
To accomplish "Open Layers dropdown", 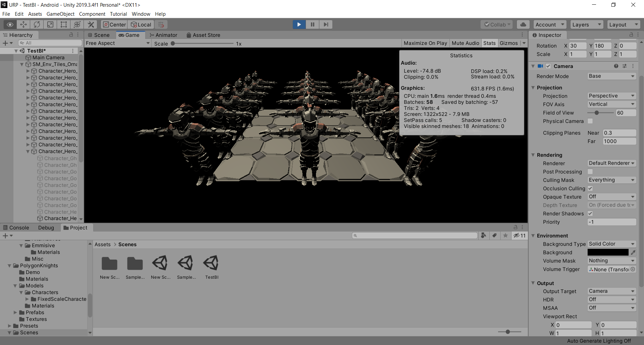I will [587, 24].
